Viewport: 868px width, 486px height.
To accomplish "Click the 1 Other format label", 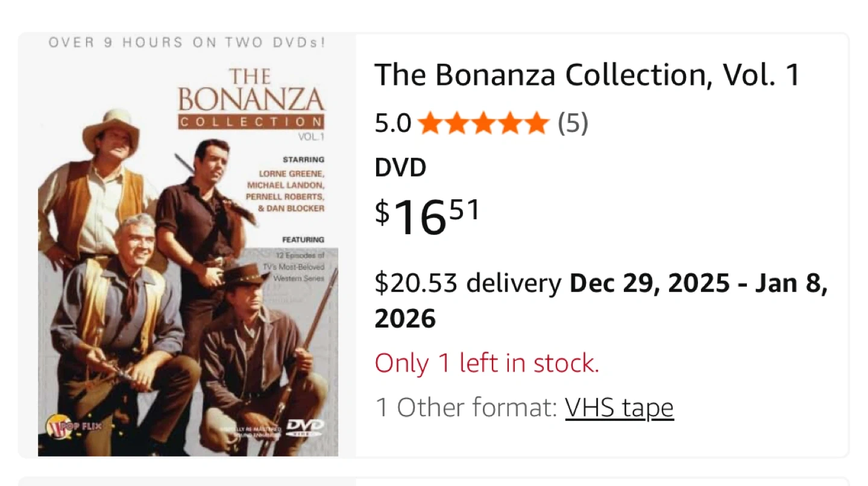I will (465, 408).
